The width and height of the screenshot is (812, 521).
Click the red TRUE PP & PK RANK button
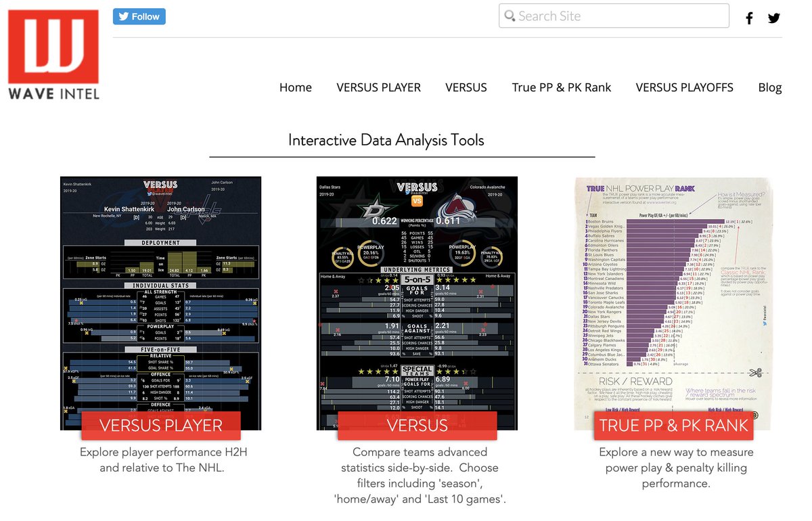(x=674, y=426)
